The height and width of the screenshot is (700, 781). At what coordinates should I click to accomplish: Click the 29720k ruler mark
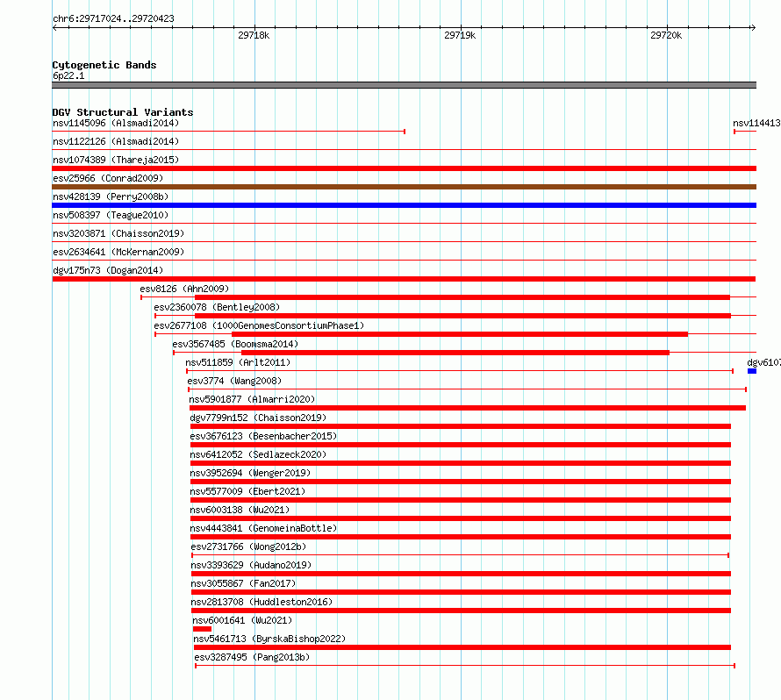(666, 35)
